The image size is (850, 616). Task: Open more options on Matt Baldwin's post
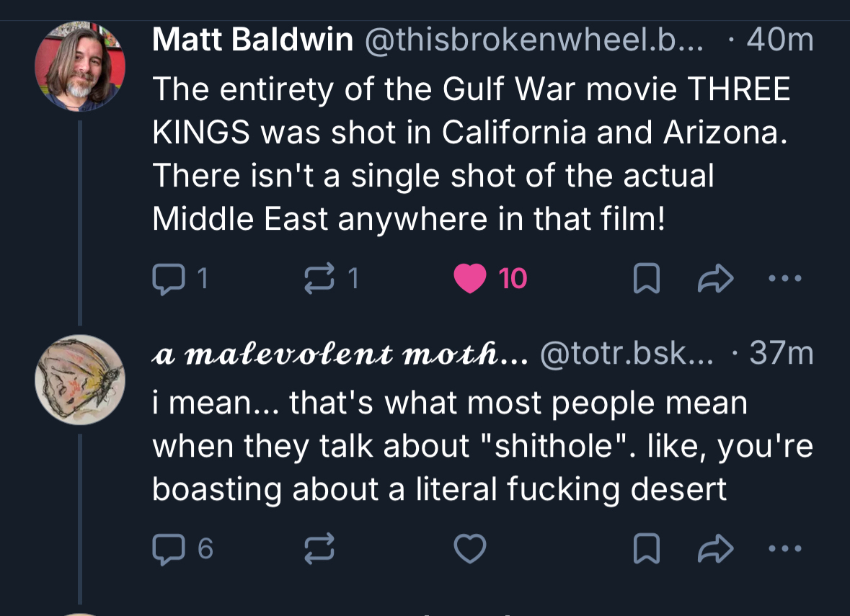(784, 279)
